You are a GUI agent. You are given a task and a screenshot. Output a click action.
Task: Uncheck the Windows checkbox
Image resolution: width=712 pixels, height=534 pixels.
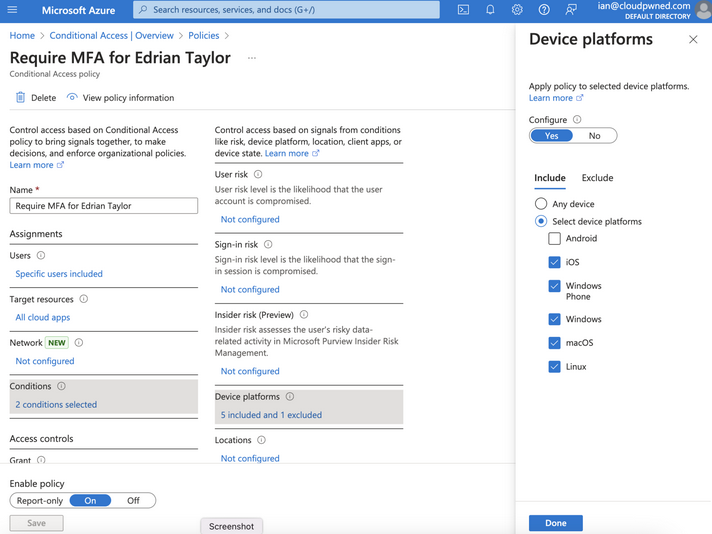[x=554, y=319]
